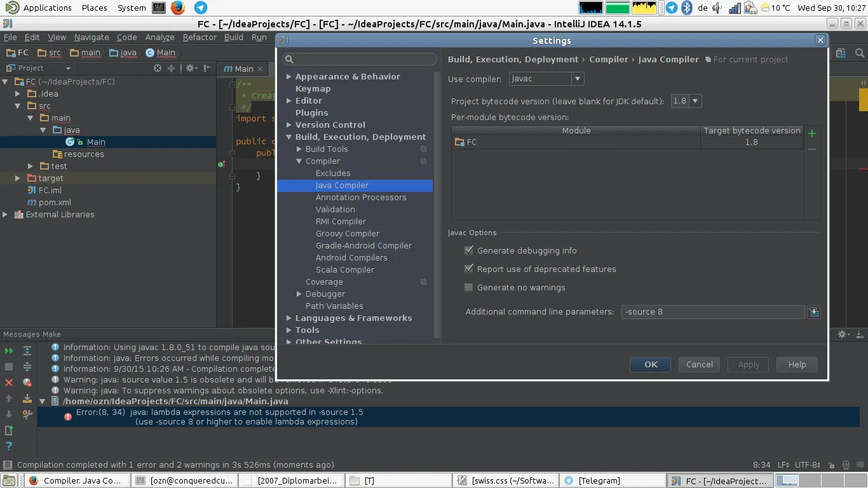Click Collapse All icon in Messages toolbar

pos(27,367)
